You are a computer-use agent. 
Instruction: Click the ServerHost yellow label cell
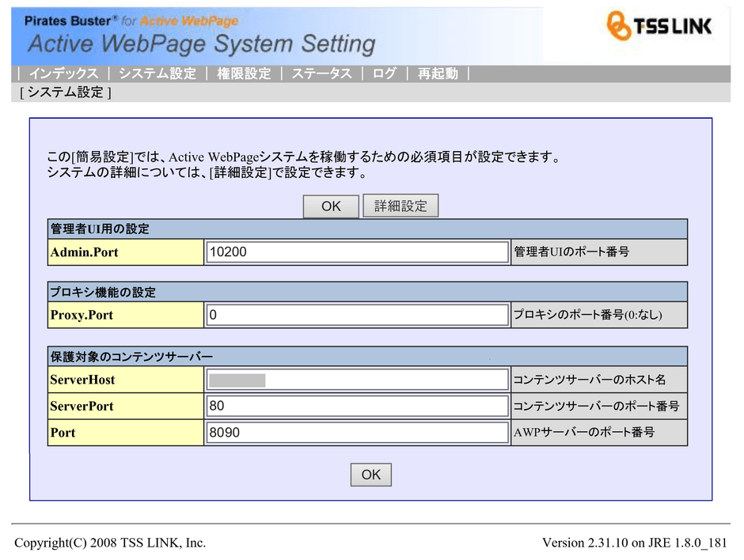[126, 380]
